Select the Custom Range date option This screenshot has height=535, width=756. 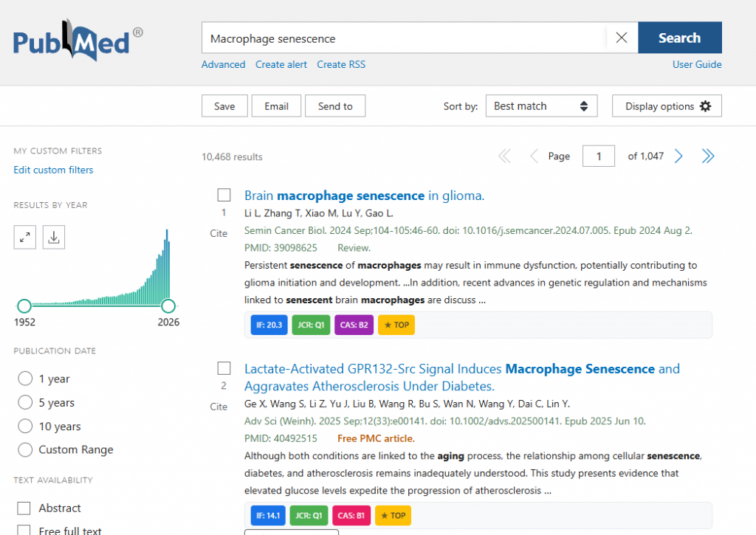coord(25,449)
